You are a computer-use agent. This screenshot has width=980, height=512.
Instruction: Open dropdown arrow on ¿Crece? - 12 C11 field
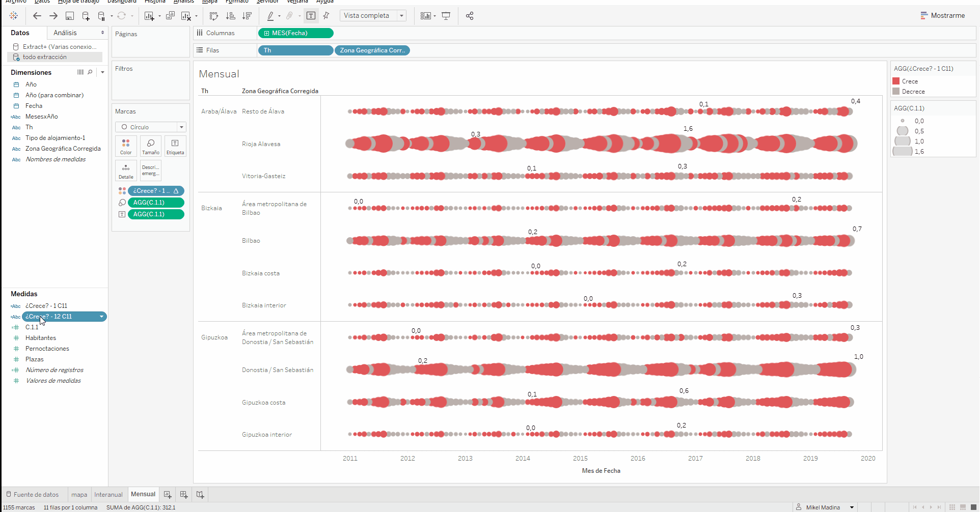(x=101, y=317)
